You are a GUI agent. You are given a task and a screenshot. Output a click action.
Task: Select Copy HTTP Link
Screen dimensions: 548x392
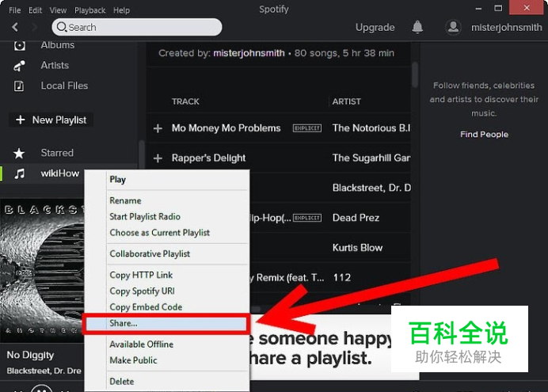[167, 275]
